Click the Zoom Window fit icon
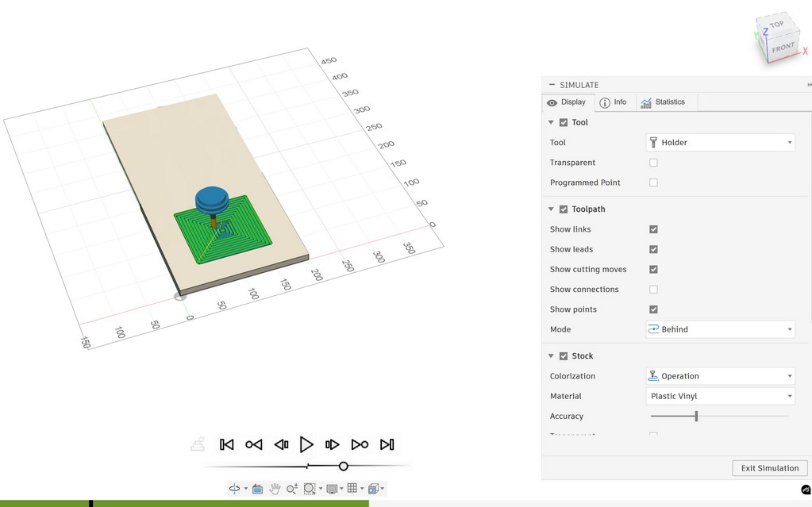 (x=309, y=489)
